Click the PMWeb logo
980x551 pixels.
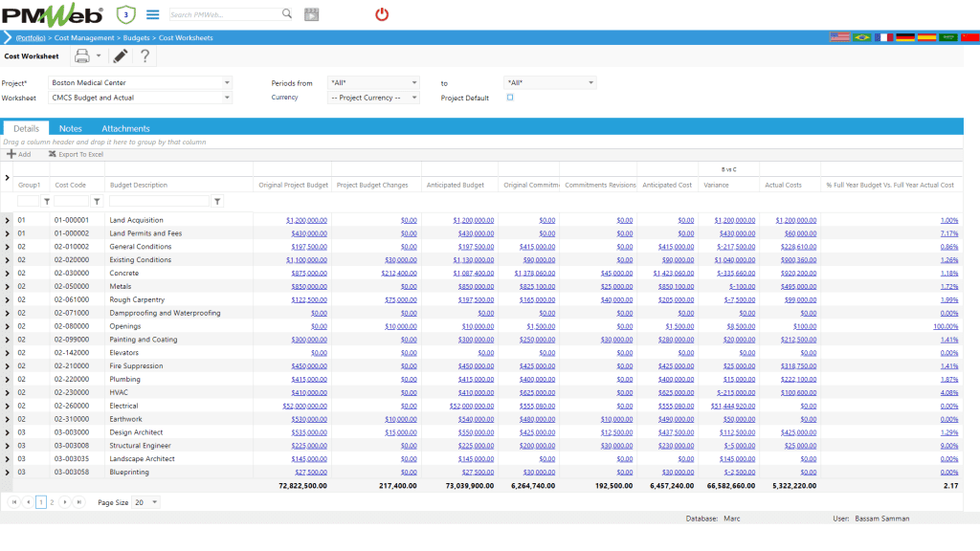pos(54,15)
